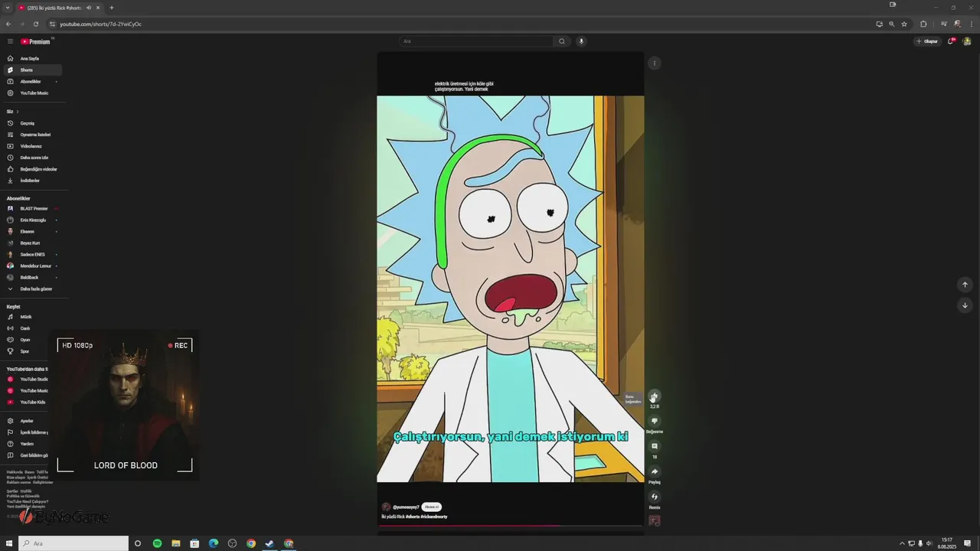This screenshot has height=551, width=980.
Task: Click the Oluştur create button
Action: coord(927,41)
